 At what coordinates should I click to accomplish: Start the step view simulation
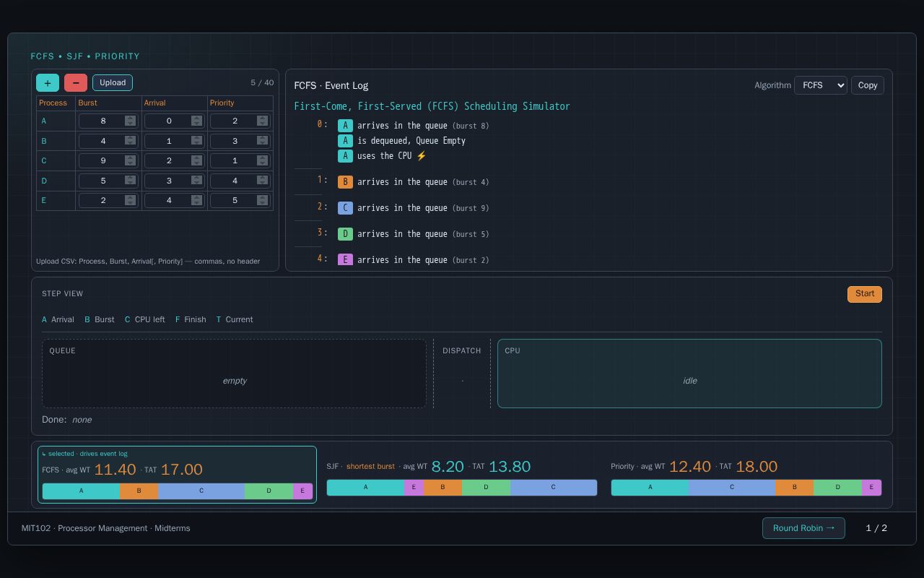865,294
